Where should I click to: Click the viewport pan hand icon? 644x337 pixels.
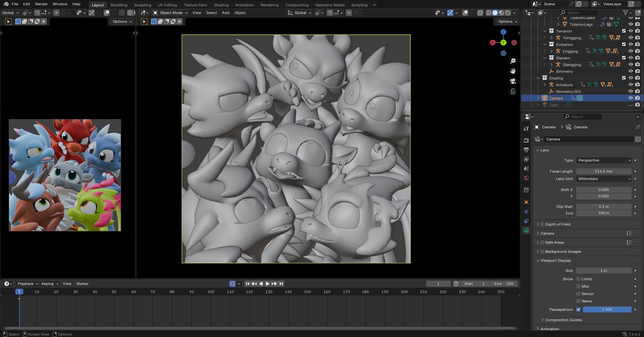(513, 71)
